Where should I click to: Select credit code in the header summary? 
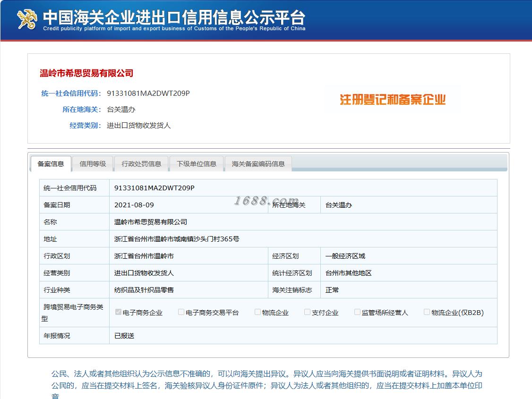[148, 93]
